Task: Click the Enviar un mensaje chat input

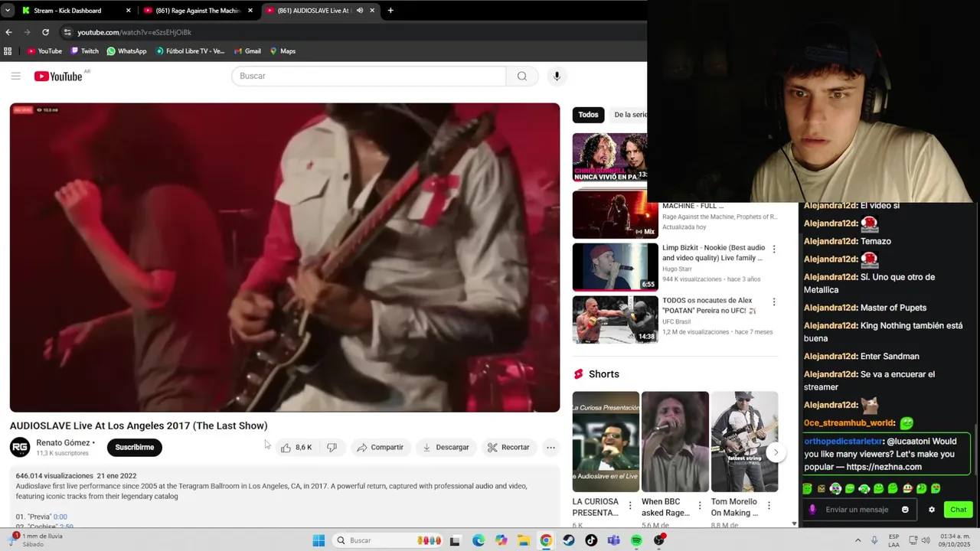Action: 857,510
